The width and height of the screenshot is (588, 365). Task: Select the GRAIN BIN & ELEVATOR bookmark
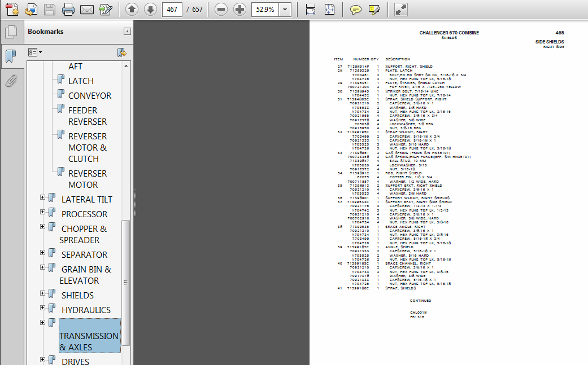point(85,275)
